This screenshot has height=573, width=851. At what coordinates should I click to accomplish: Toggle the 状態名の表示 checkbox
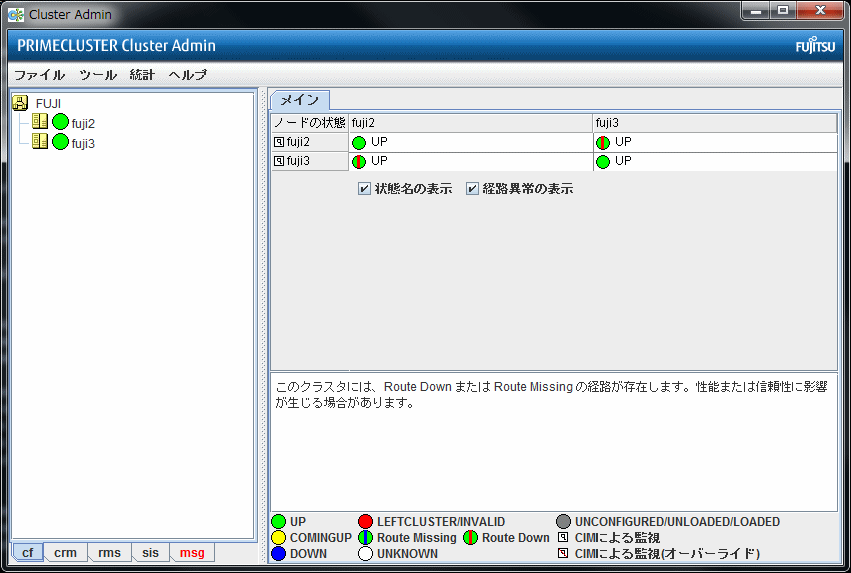(x=364, y=189)
